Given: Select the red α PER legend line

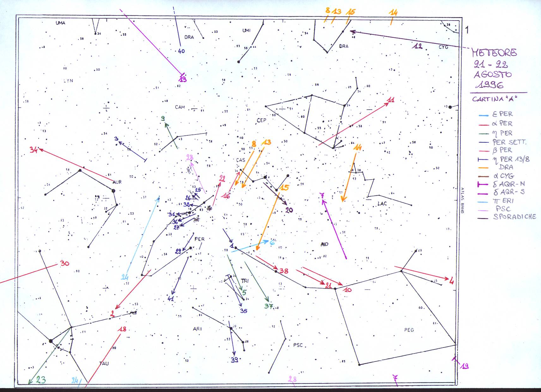Looking at the screenshot, I should pos(483,124).
